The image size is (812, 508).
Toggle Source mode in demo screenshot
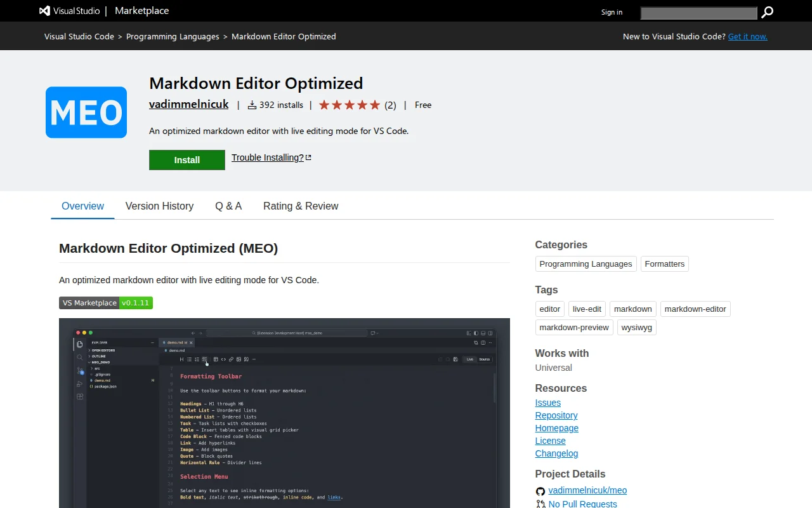(485, 359)
